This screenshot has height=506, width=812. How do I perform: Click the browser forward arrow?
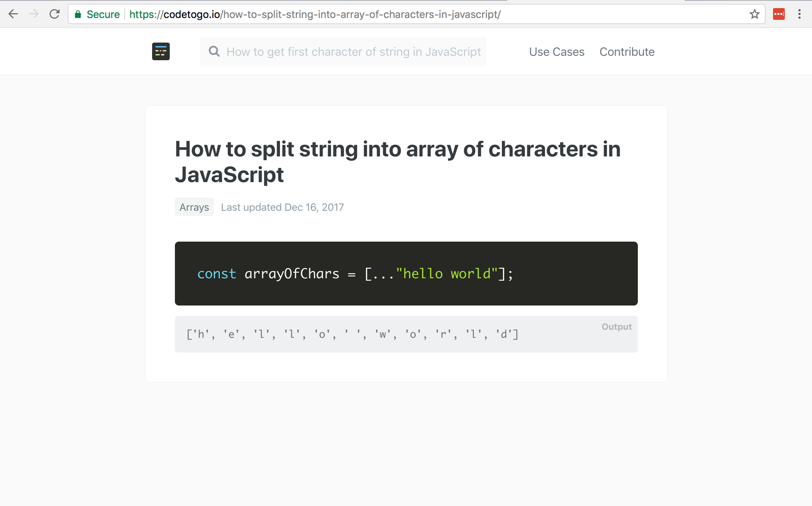(34, 14)
